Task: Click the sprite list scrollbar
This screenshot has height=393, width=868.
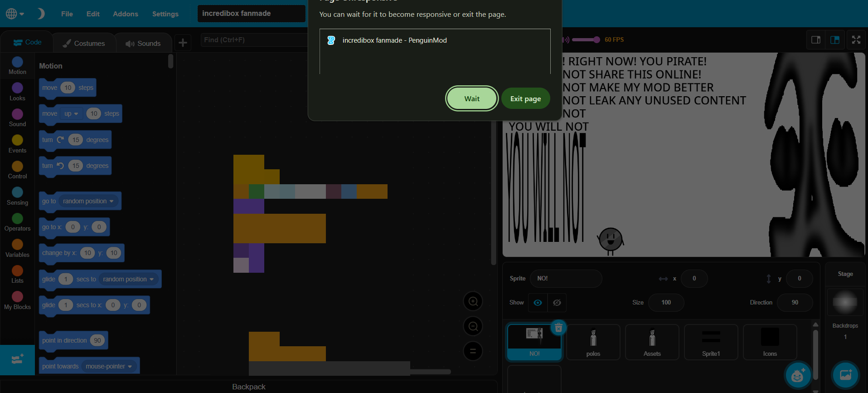Action: (x=815, y=354)
